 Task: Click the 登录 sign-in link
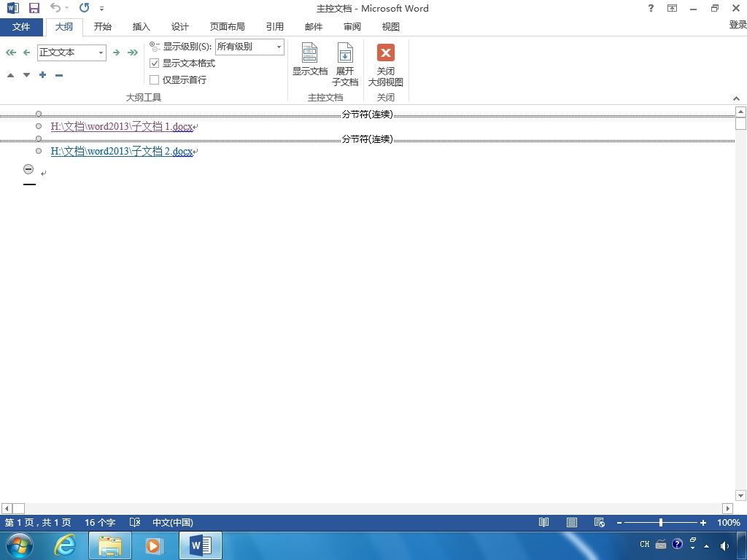(x=738, y=25)
